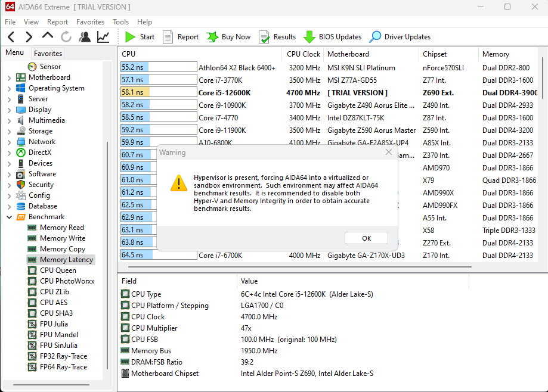Click BIOS Updates toolbar button
Image resolution: width=548 pixels, height=392 pixels.
click(x=332, y=37)
